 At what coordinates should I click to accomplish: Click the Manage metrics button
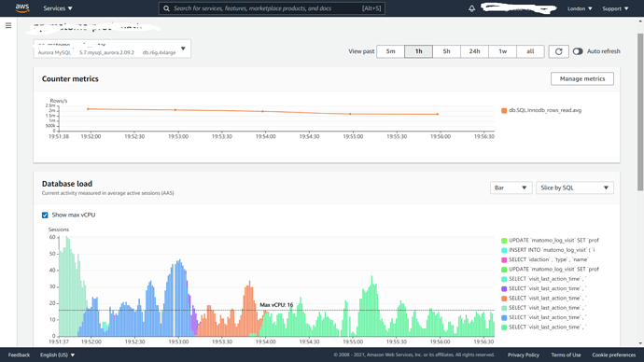(582, 78)
